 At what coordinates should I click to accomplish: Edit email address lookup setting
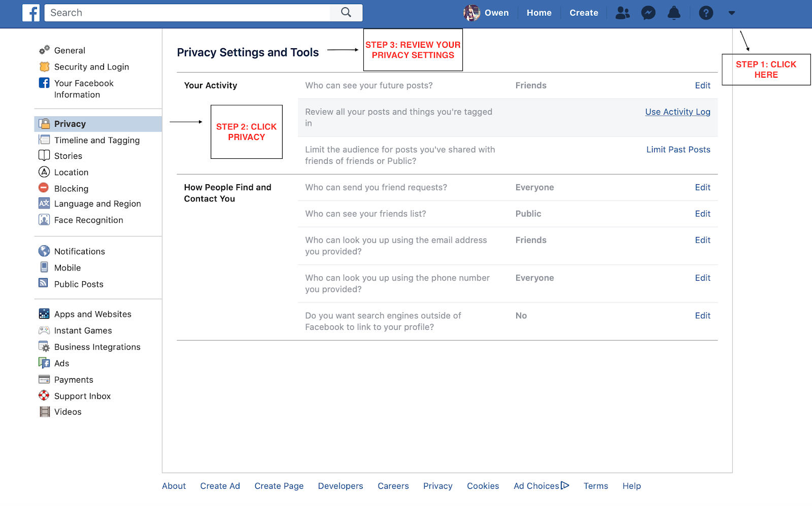[702, 240]
